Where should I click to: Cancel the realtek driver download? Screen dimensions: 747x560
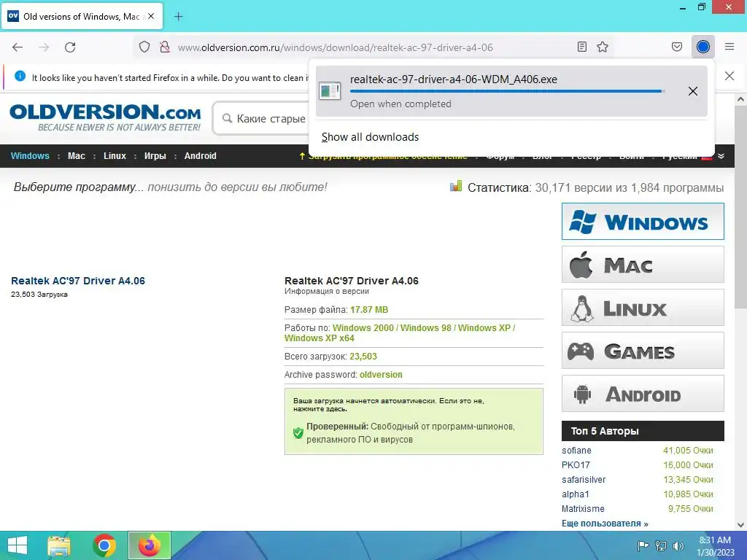(693, 91)
